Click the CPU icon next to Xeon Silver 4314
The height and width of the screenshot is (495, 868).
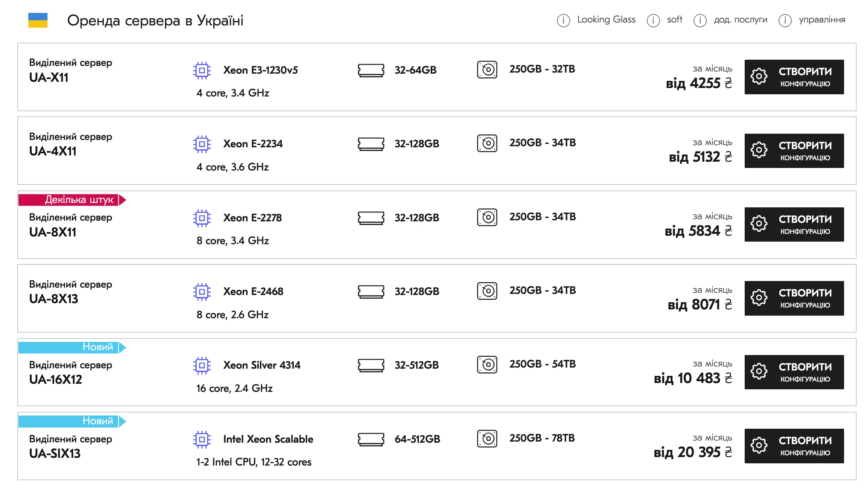click(202, 365)
